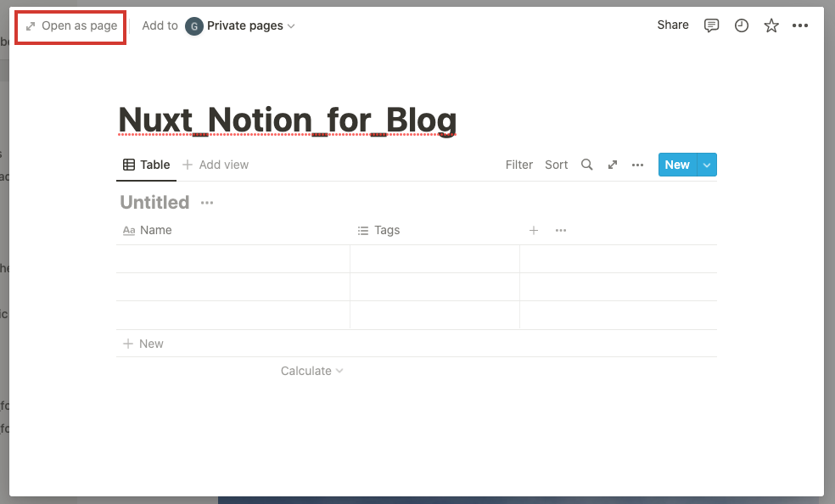835x504 pixels.
Task: Click the blue New button
Action: (677, 165)
